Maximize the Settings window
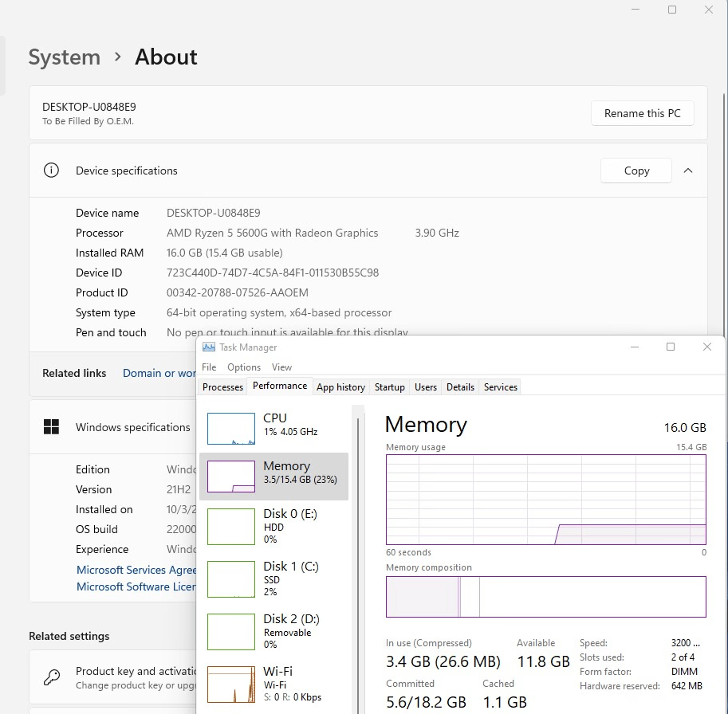Image resolution: width=728 pixels, height=714 pixels. tap(672, 10)
